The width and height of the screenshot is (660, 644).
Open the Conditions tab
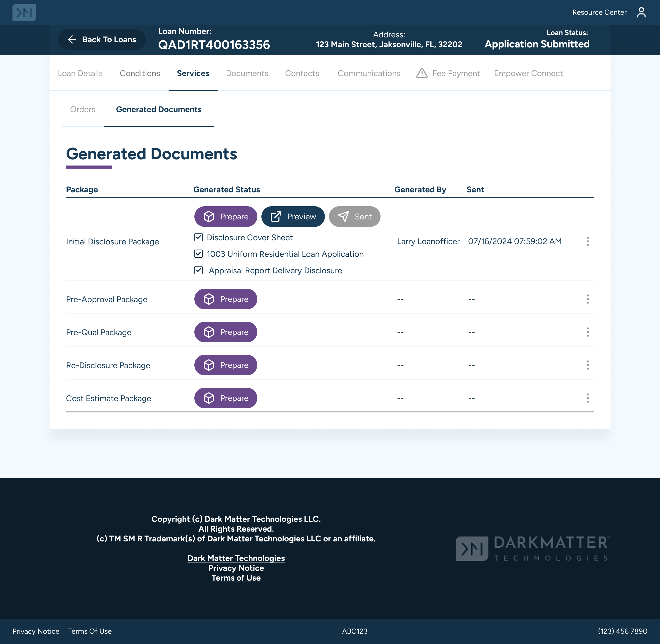click(x=140, y=73)
